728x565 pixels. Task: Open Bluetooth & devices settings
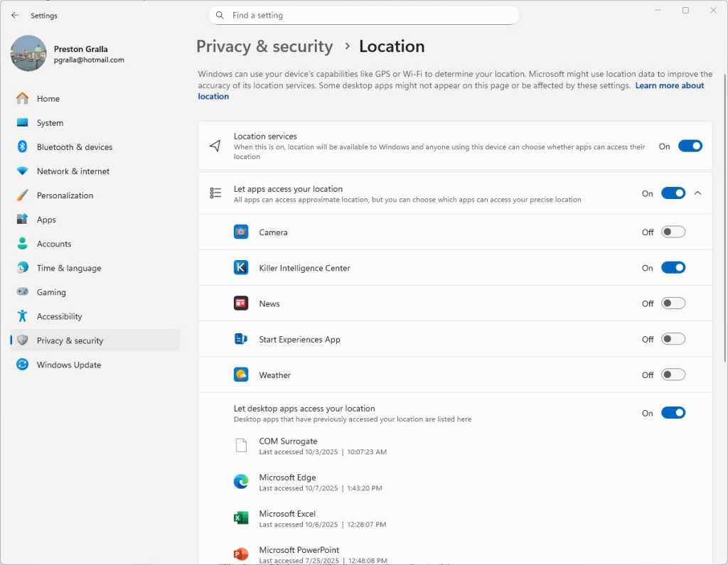(x=22, y=147)
